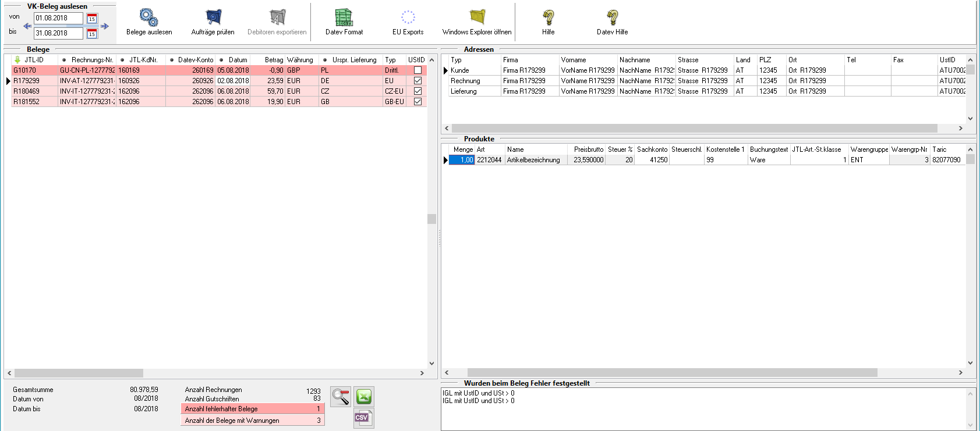Open the EU Exports tool
The width and height of the screenshot is (980, 431).
(x=408, y=17)
